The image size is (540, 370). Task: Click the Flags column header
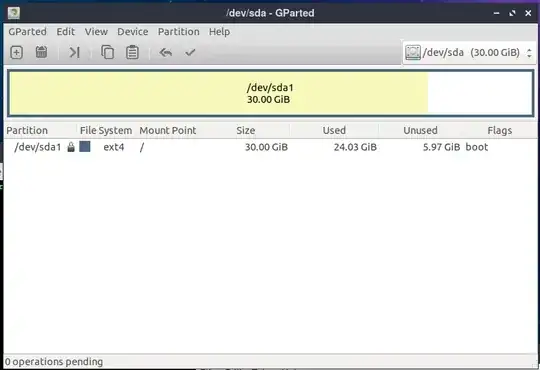499,130
